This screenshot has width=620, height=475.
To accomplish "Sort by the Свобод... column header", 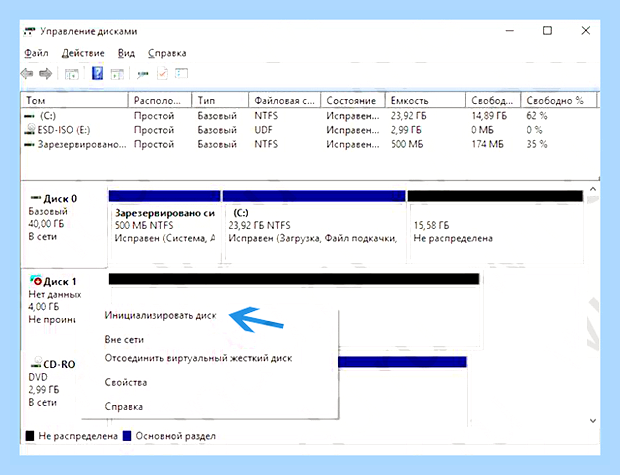I will tap(493, 100).
